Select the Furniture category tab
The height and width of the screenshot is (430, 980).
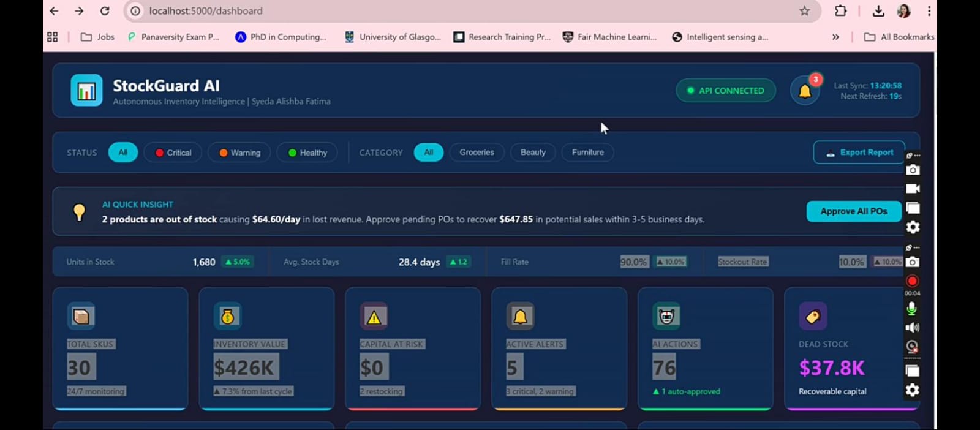point(587,152)
